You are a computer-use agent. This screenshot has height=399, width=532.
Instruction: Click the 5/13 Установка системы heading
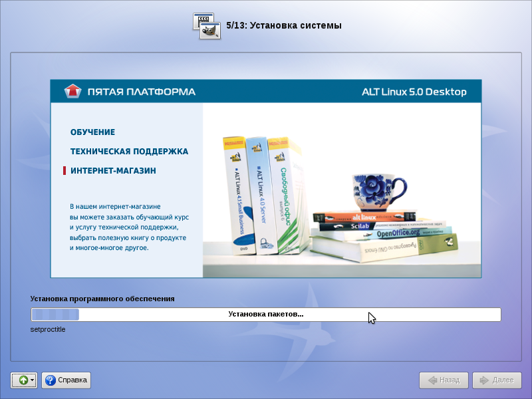tap(283, 26)
